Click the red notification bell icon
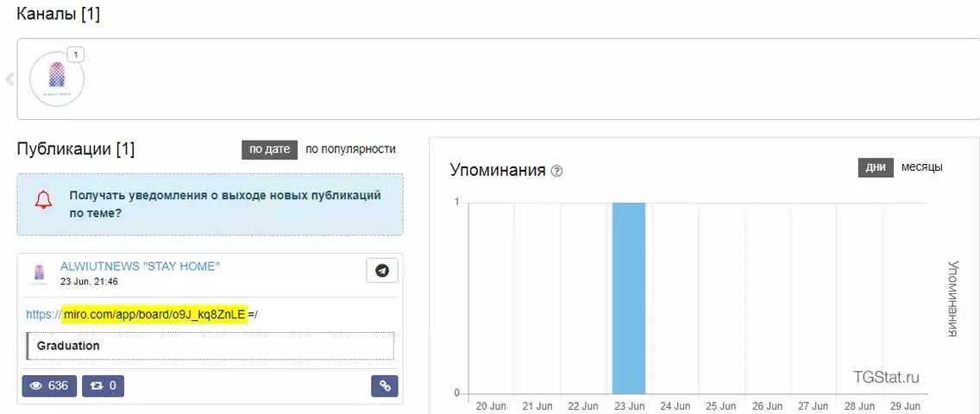The height and width of the screenshot is (414, 980). pyautogui.click(x=43, y=200)
